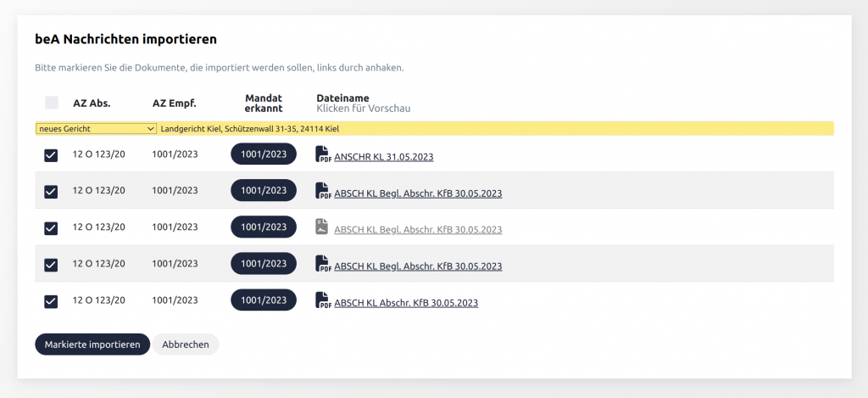Click Landgericht Kiel address in yellow bar
The height and width of the screenshot is (398, 868).
[x=250, y=129]
